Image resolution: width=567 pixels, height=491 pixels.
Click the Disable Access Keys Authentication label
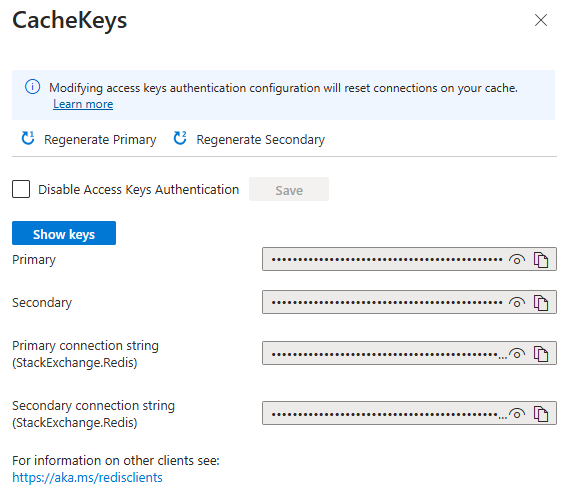(x=138, y=189)
